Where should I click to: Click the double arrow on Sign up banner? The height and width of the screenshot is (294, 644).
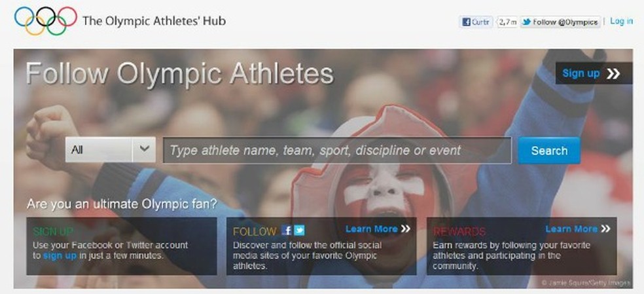click(x=613, y=73)
